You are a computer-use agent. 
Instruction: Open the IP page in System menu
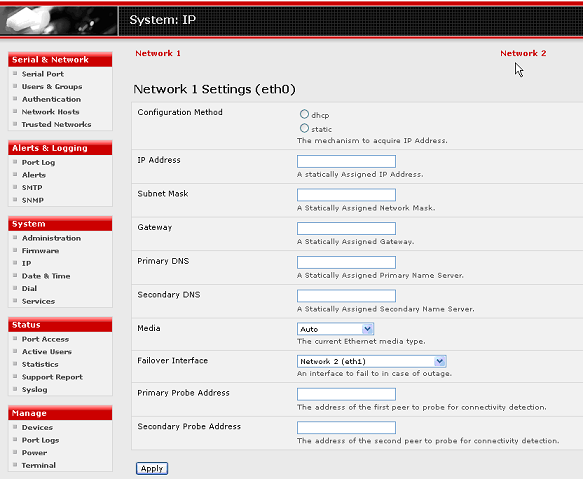point(26,264)
